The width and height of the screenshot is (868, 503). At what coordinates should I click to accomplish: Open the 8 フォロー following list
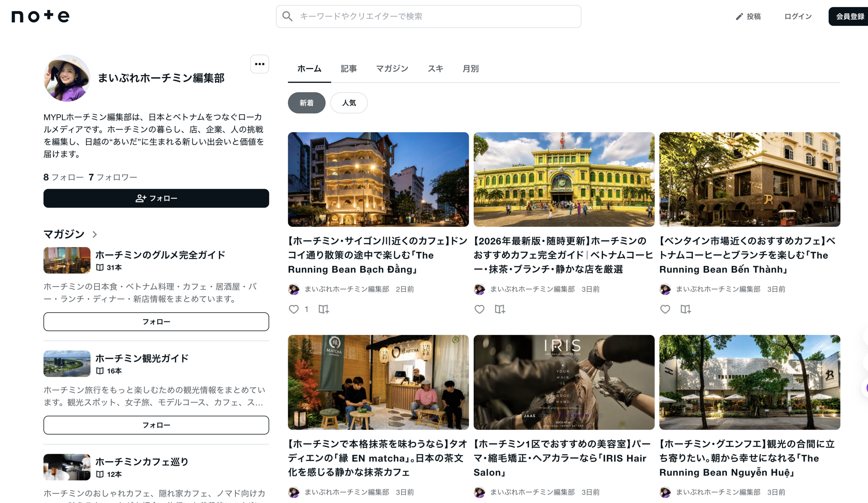click(x=64, y=177)
